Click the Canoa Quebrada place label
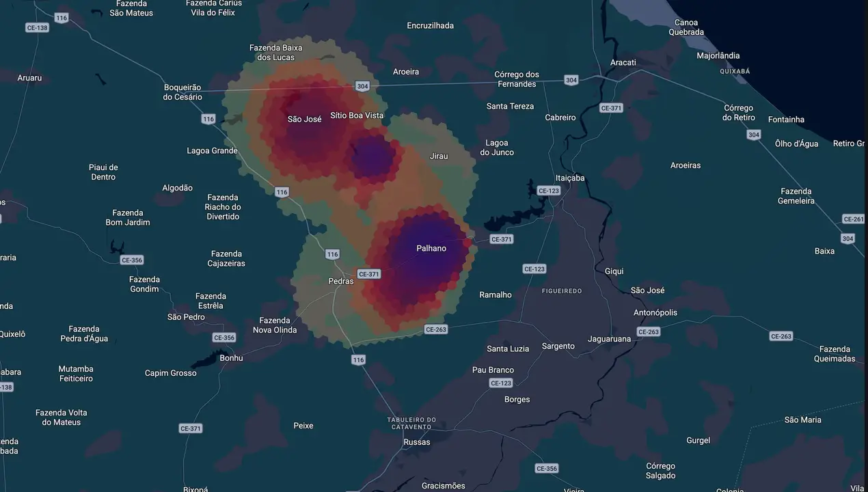The width and height of the screenshot is (868, 492). tap(686, 27)
